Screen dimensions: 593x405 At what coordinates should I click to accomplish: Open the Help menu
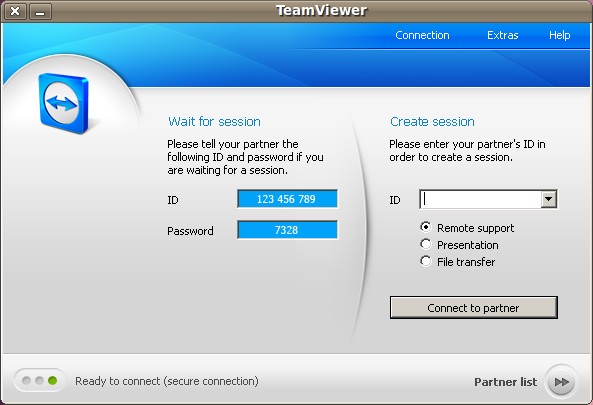(x=559, y=35)
